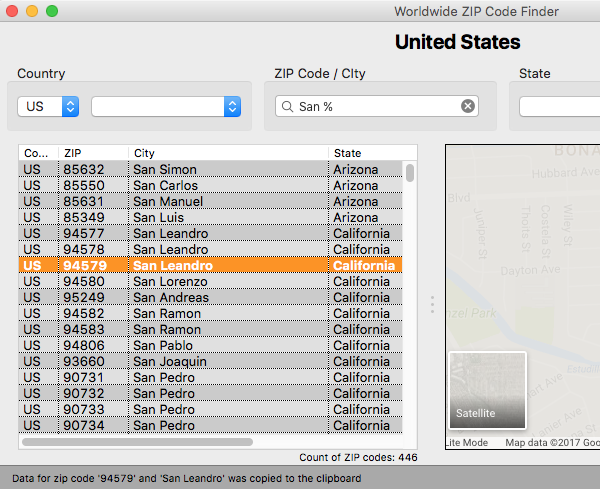The height and width of the screenshot is (489, 600).
Task: Select row with ZIP 94580 San Lorenzo
Action: (210, 281)
